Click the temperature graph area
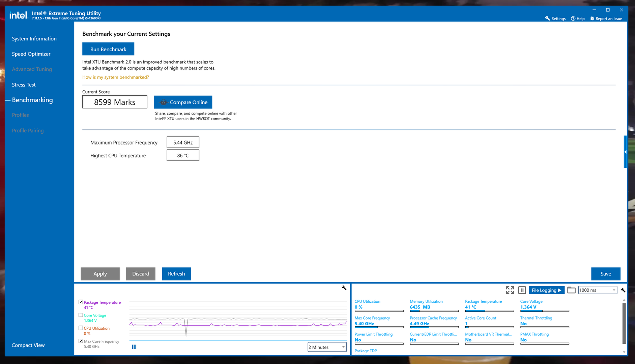The width and height of the screenshot is (635, 364). click(x=238, y=320)
